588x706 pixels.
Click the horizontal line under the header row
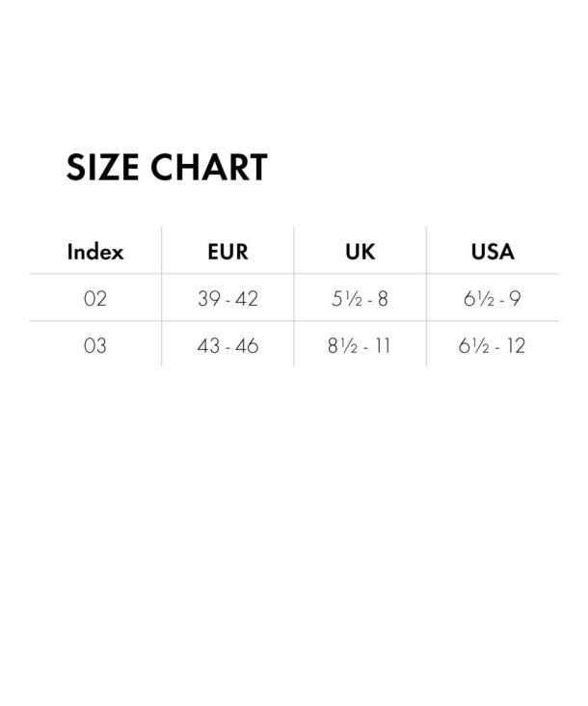(294, 274)
